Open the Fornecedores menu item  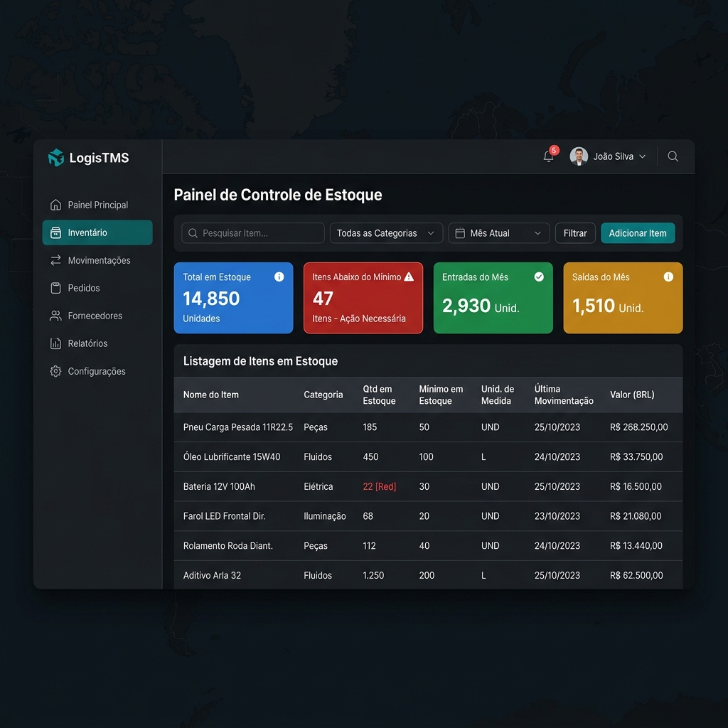(97, 316)
